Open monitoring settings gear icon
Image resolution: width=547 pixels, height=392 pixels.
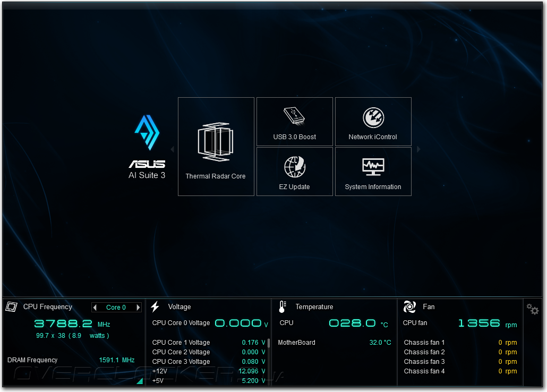tap(533, 309)
